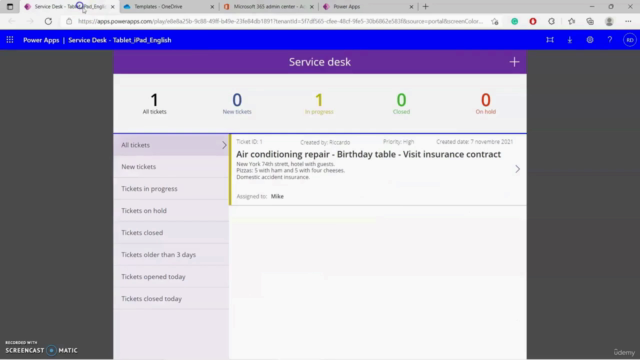Click the fit-to-screen icon in Power Apps header

[550, 40]
